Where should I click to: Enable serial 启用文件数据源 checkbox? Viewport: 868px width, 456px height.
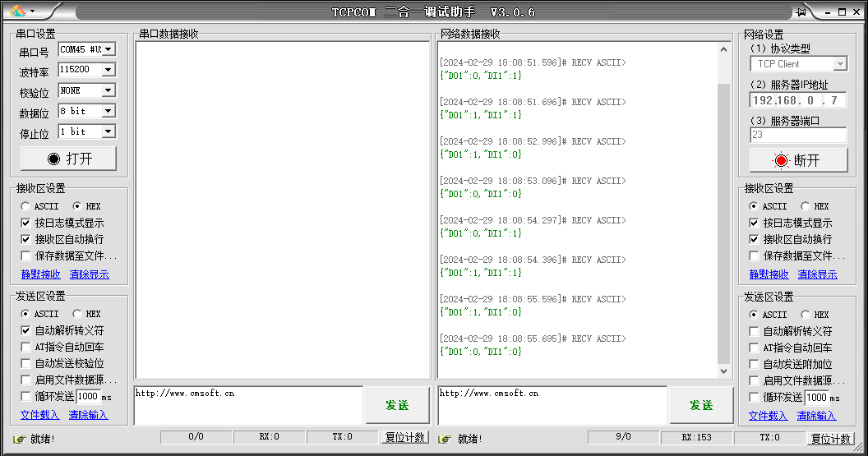point(25,380)
